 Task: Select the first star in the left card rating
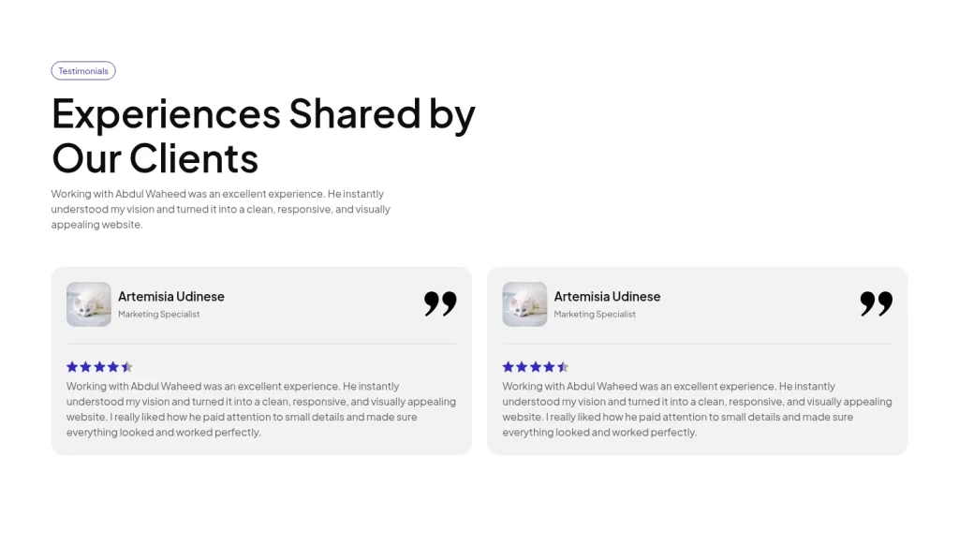point(72,366)
